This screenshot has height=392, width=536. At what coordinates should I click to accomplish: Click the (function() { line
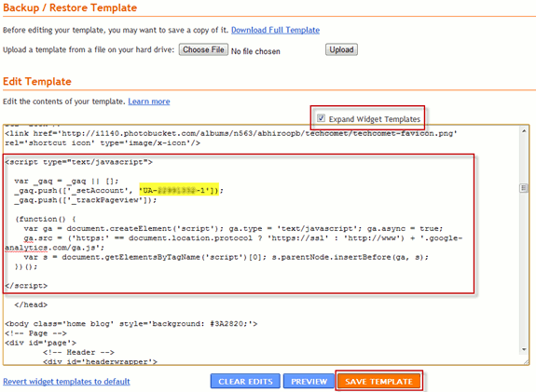point(45,219)
